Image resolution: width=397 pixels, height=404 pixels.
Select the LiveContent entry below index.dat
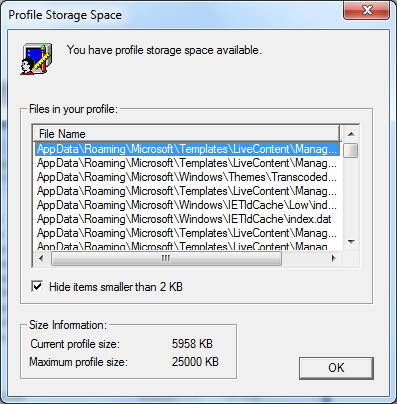187,233
